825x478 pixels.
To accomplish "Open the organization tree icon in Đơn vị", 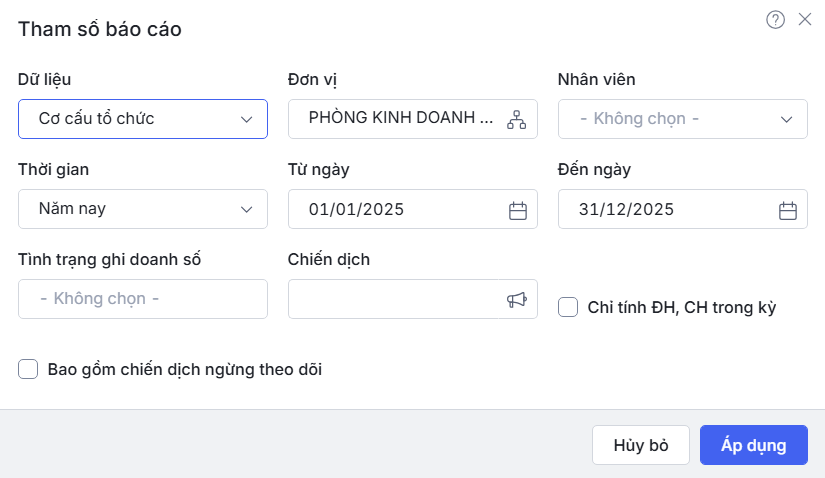I will [516, 119].
